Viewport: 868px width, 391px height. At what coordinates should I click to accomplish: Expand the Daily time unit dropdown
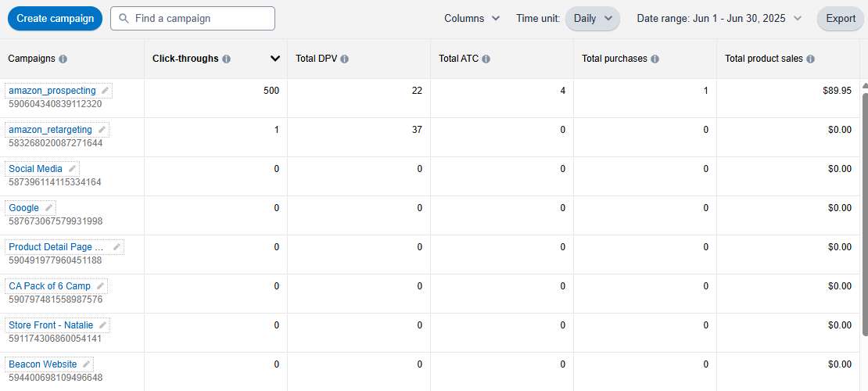click(x=592, y=19)
